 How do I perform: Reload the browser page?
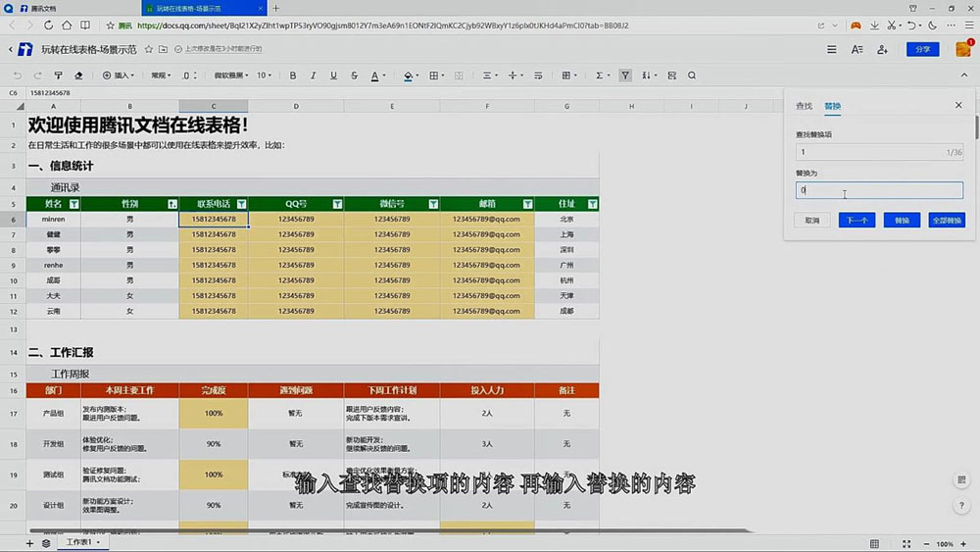point(48,25)
